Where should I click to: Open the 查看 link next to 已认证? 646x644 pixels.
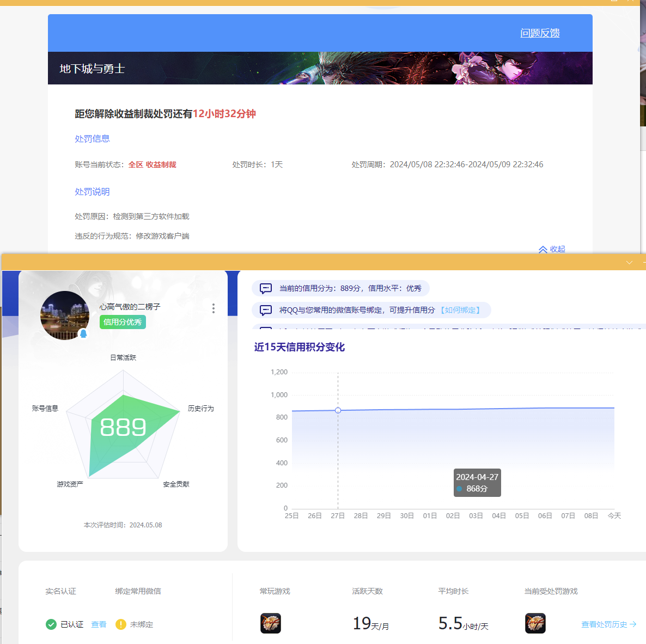99,624
